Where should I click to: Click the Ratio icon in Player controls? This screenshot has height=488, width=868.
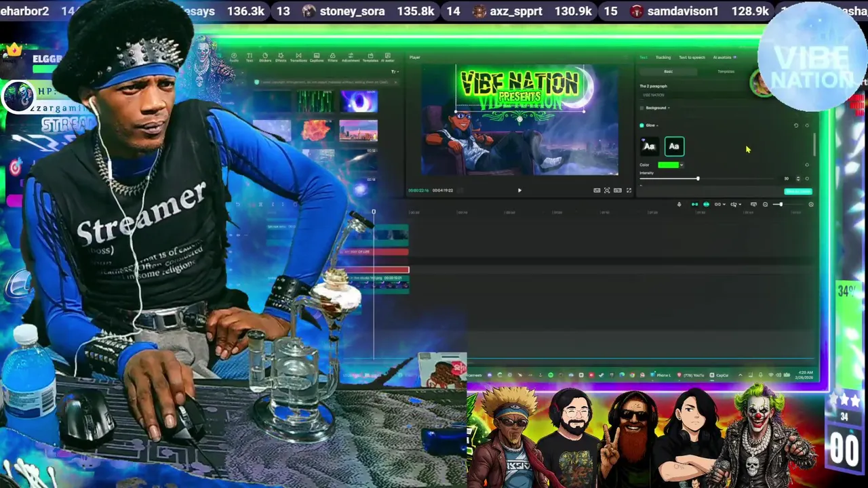pyautogui.click(x=618, y=190)
